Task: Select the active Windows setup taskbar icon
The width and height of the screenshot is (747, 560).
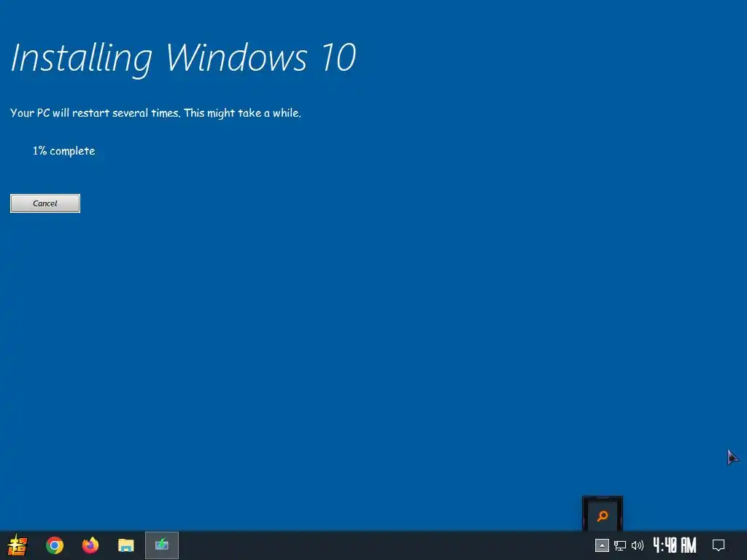Action: (162, 545)
